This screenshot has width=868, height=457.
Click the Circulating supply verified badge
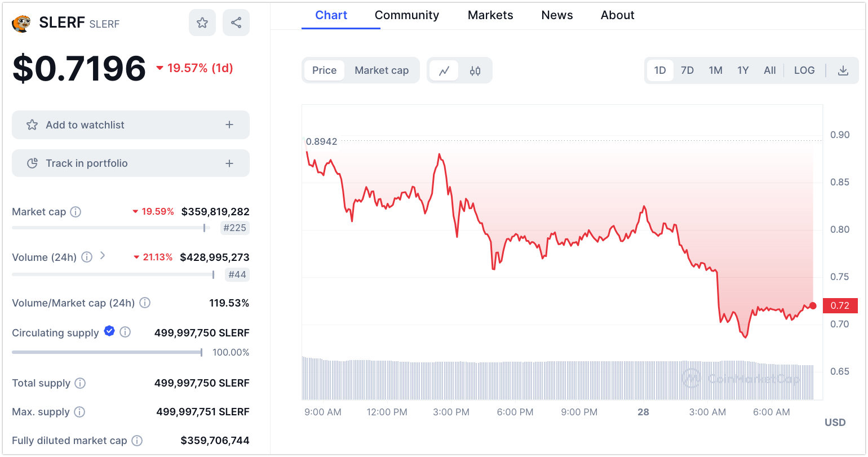pyautogui.click(x=109, y=331)
